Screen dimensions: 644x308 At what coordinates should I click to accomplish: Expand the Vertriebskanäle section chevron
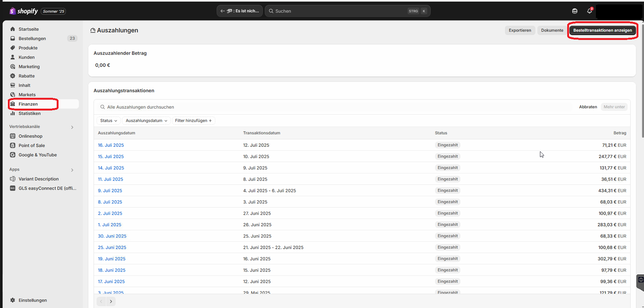tap(72, 127)
